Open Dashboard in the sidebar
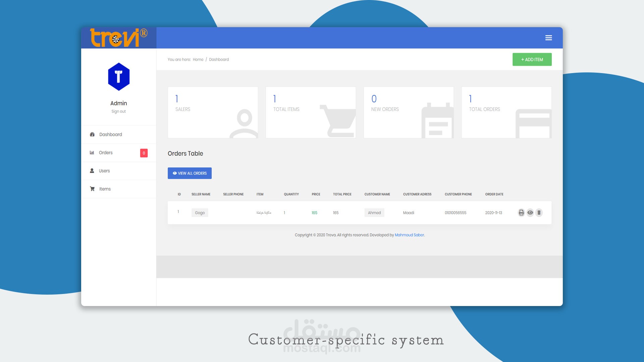Viewport: 644px width, 362px height. click(110, 134)
